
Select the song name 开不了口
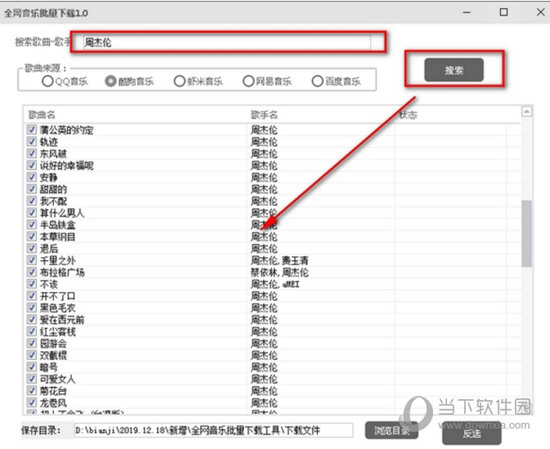(x=58, y=296)
